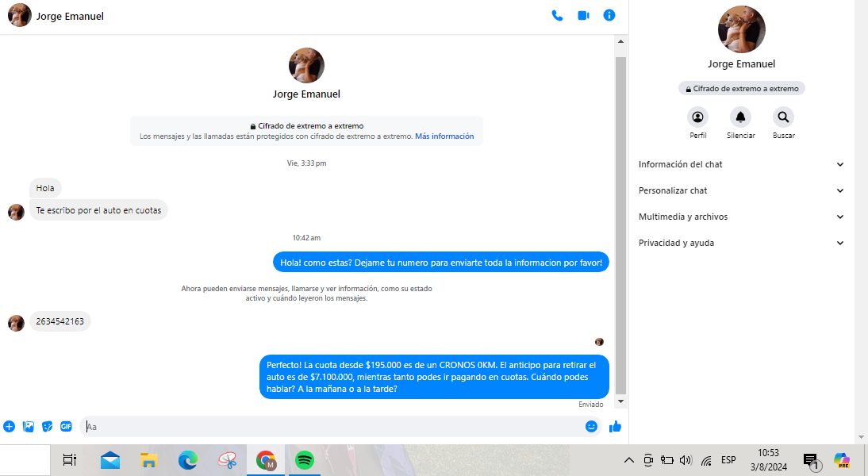Open the large avatar in info panel
This screenshot has width=868, height=476.
click(741, 29)
